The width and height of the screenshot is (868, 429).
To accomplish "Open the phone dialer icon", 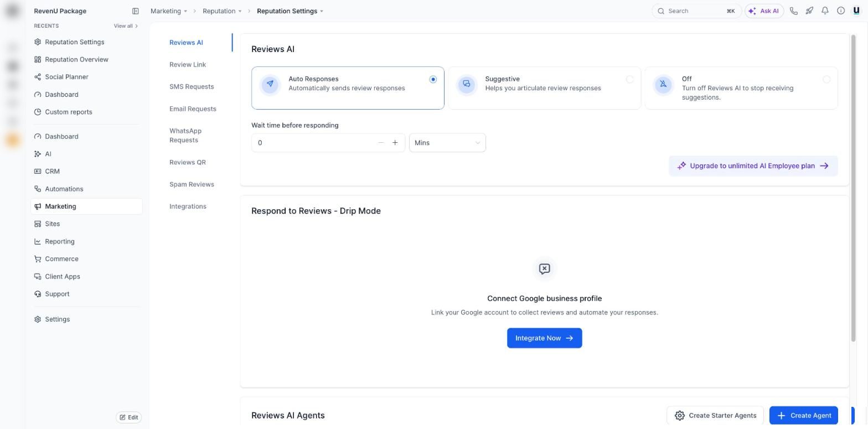I will pos(794,11).
